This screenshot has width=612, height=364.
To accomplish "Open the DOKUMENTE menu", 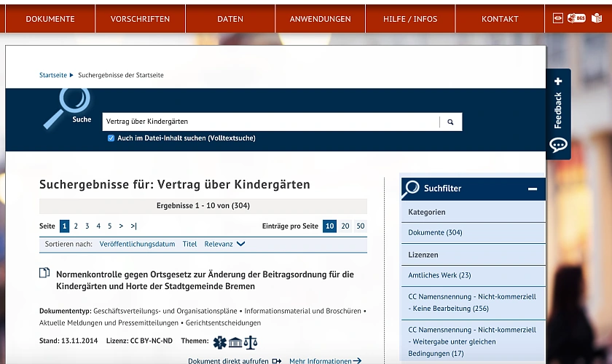I will tap(50, 19).
